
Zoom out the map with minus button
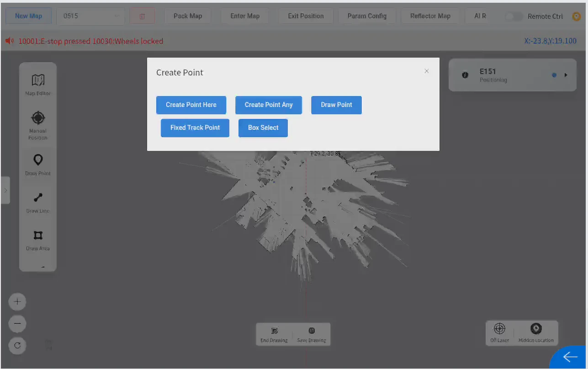coord(17,324)
